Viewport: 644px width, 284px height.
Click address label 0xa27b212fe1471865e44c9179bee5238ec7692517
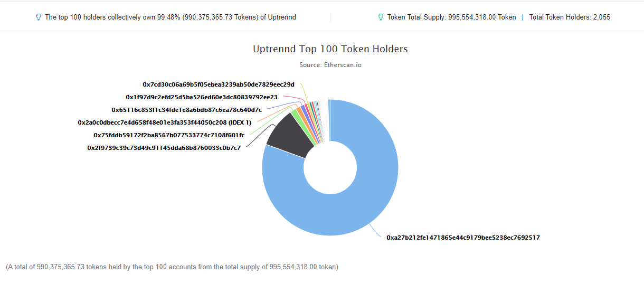pyautogui.click(x=463, y=238)
